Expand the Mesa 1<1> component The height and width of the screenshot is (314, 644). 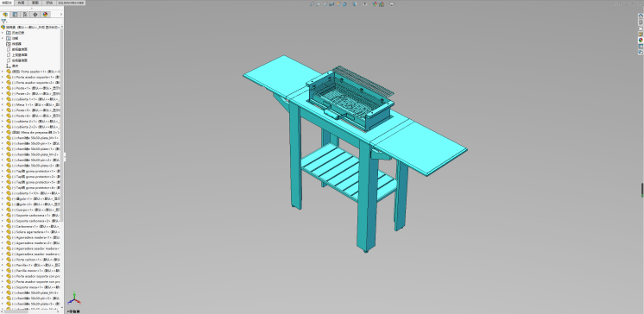(x=3, y=104)
